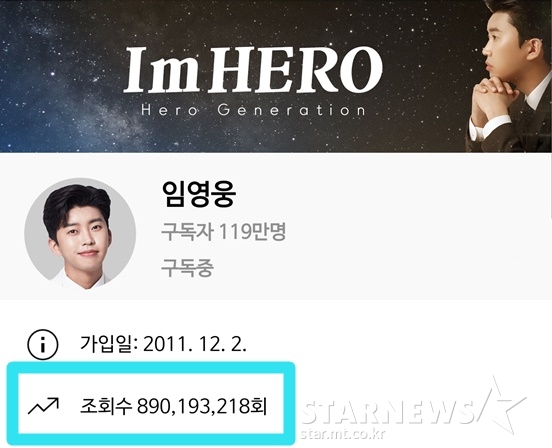Select the channel name 임영웅
The image size is (552, 448).
[199, 194]
